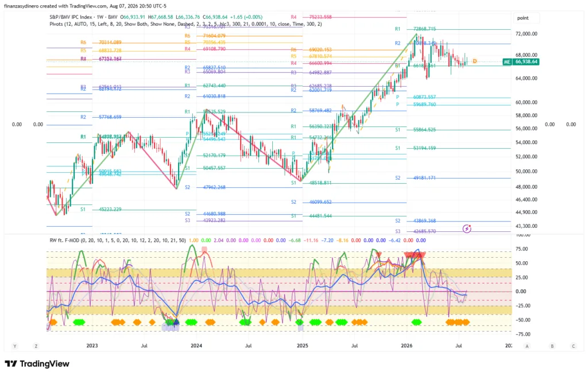Click the S2 49181.171 pivot label

pos(416,178)
